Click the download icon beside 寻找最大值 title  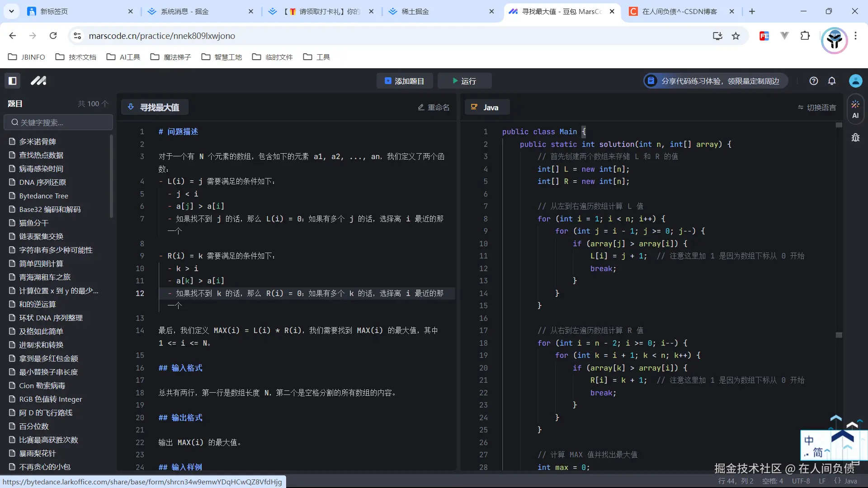(131, 107)
